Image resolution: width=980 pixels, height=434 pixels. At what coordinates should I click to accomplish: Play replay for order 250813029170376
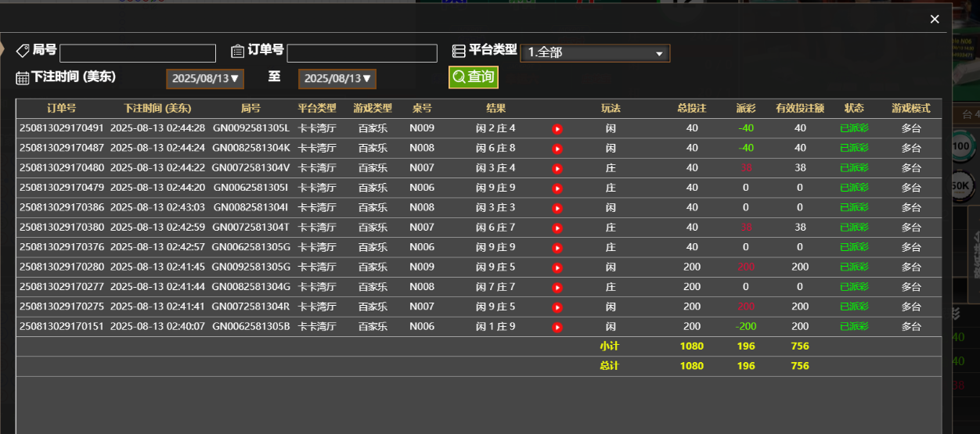[557, 248]
